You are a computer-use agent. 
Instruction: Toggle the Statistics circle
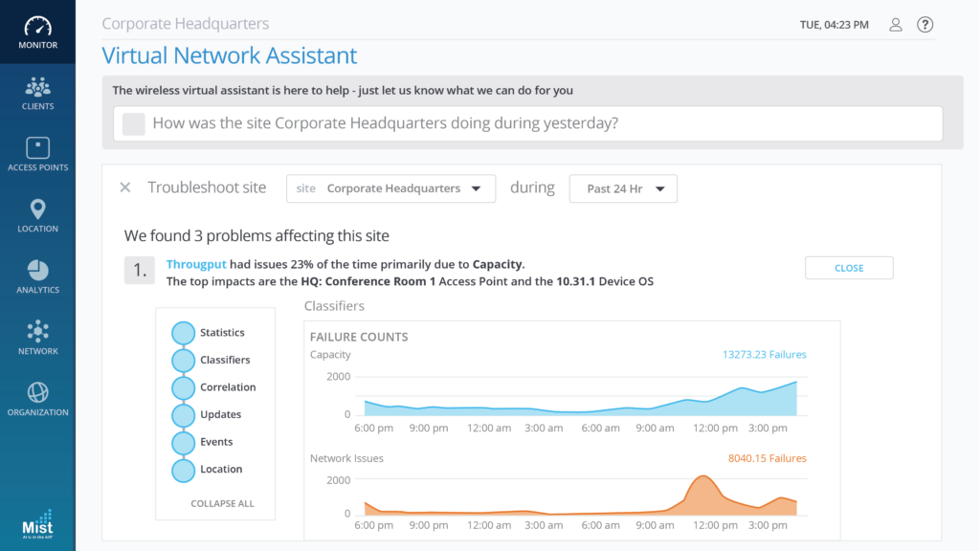click(183, 333)
